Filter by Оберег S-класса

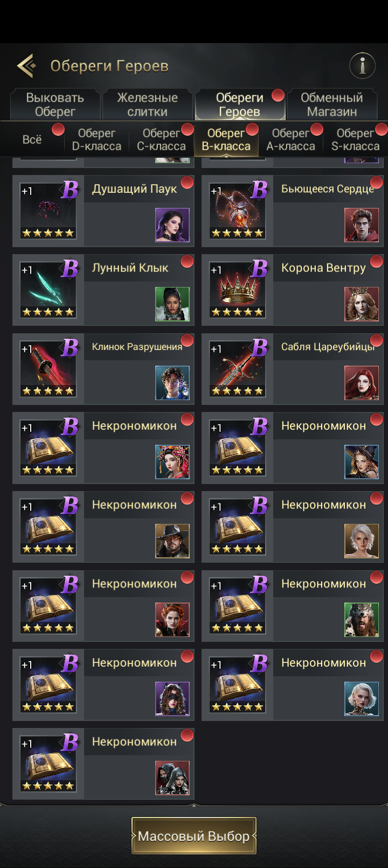pyautogui.click(x=356, y=139)
